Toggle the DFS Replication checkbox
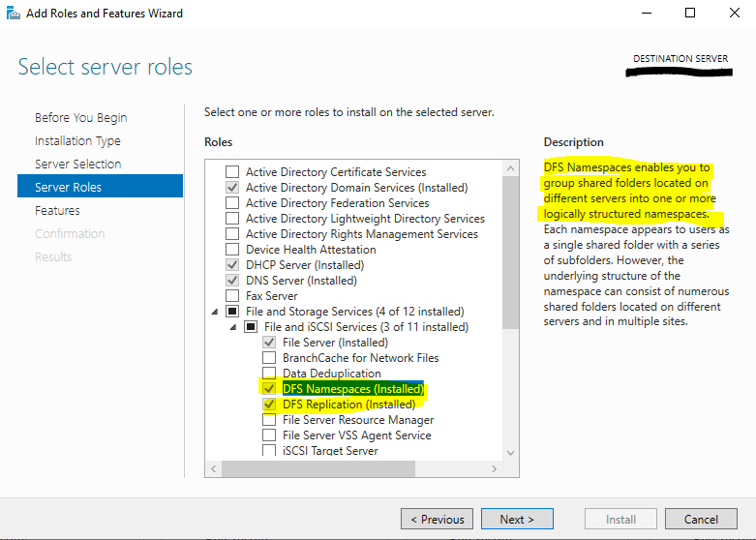 pyautogui.click(x=269, y=405)
